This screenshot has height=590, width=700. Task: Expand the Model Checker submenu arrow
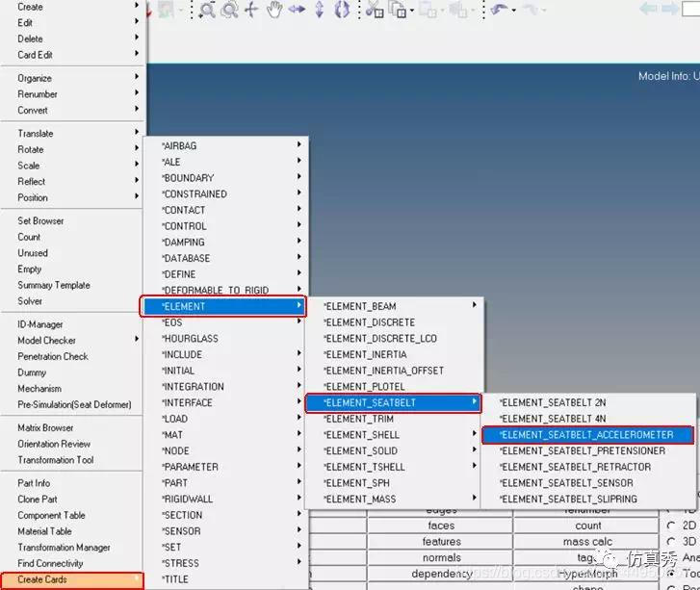pos(137,339)
